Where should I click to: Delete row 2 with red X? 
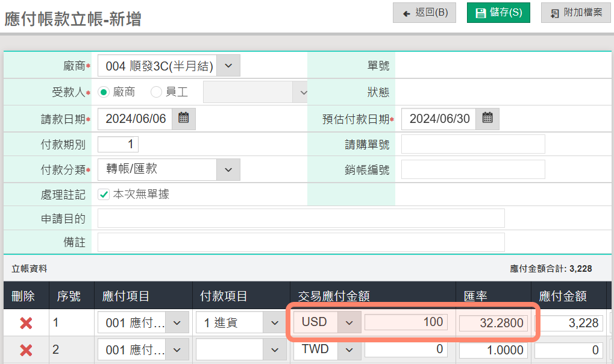[x=26, y=350]
